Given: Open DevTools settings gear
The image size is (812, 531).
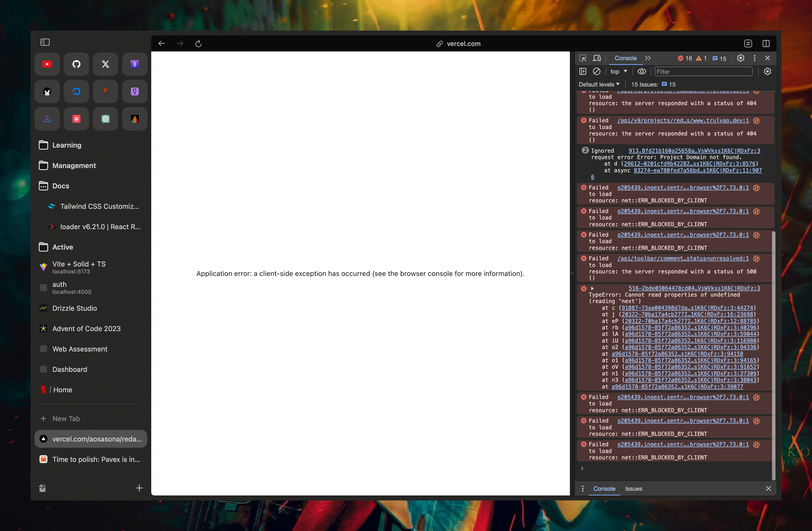Looking at the screenshot, I should 740,58.
